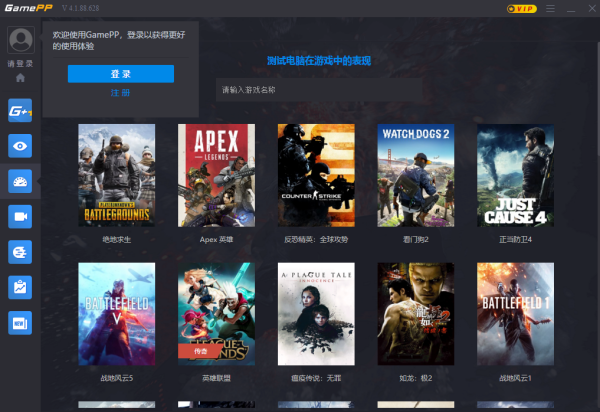Click the 正当防卫4 game title
Viewport: 600px width, 412px height.
click(x=515, y=239)
